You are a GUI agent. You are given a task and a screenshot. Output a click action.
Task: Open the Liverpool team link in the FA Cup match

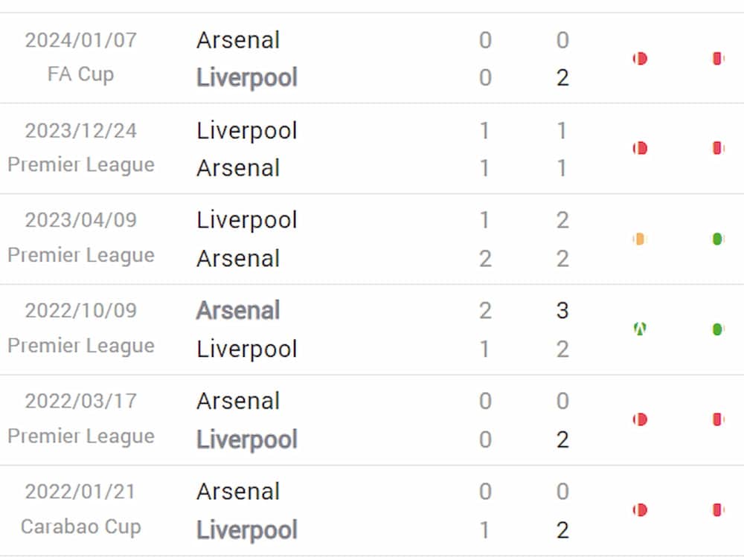click(247, 78)
